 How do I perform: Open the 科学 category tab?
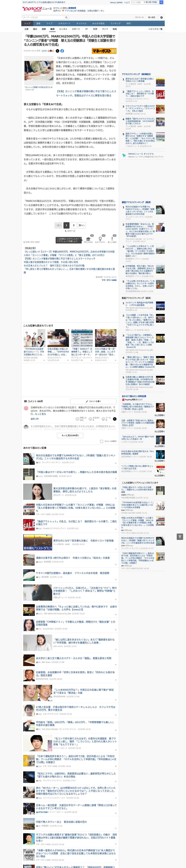pos(95,29)
